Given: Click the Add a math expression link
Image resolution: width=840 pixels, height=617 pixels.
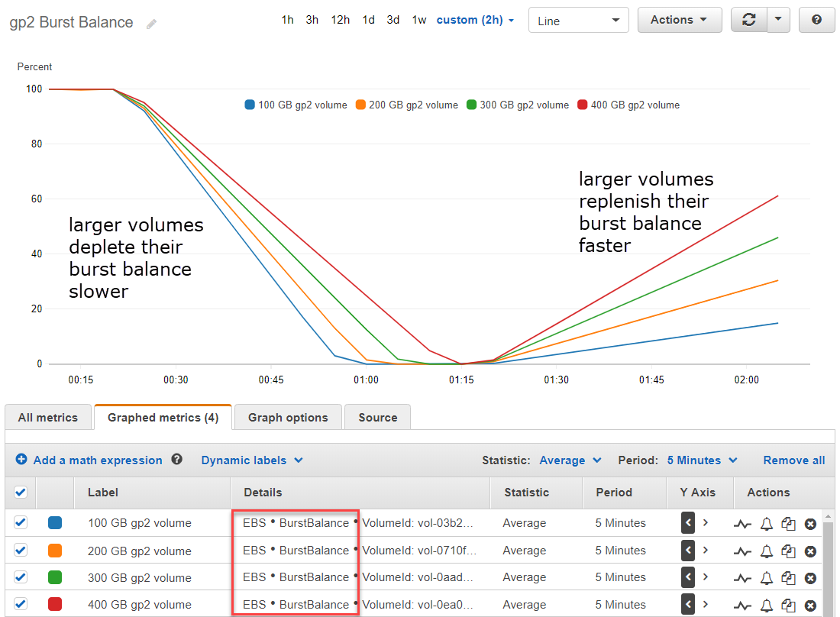Looking at the screenshot, I should [x=98, y=460].
